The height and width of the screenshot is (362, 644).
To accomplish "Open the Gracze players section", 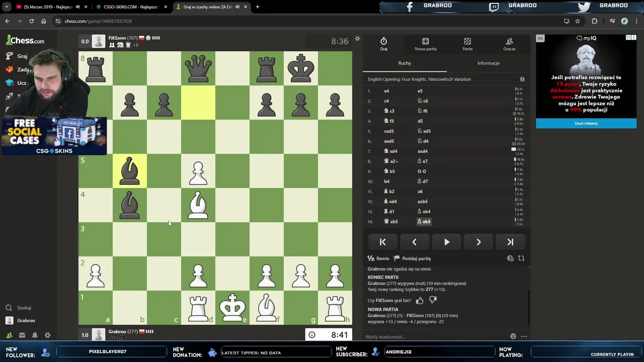I will click(x=509, y=44).
